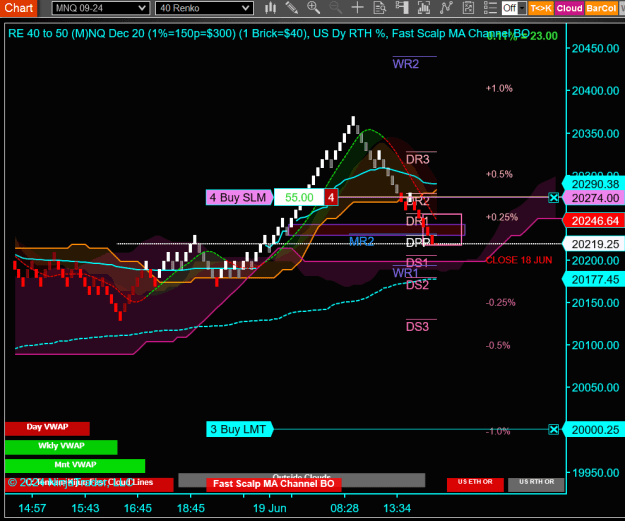
Task: Click the zoom out magnifier icon
Action: (336, 8)
